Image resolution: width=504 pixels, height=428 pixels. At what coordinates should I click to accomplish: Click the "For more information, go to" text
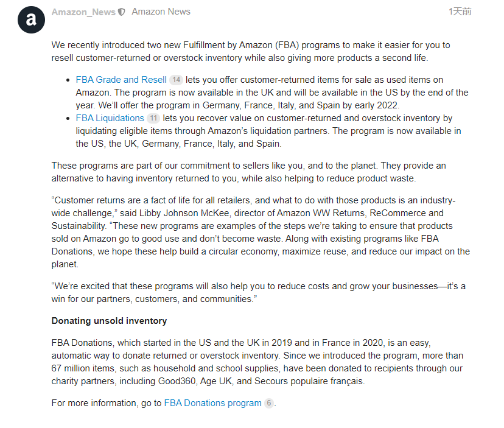pyautogui.click(x=107, y=403)
